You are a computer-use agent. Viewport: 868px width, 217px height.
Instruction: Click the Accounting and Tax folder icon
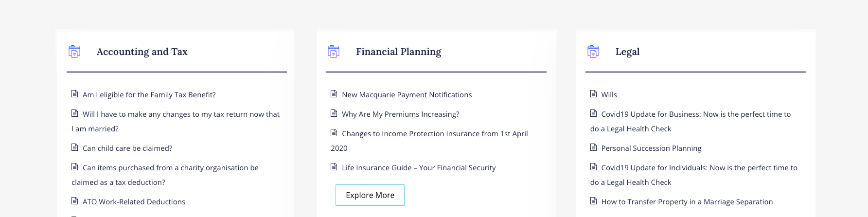pyautogui.click(x=74, y=52)
